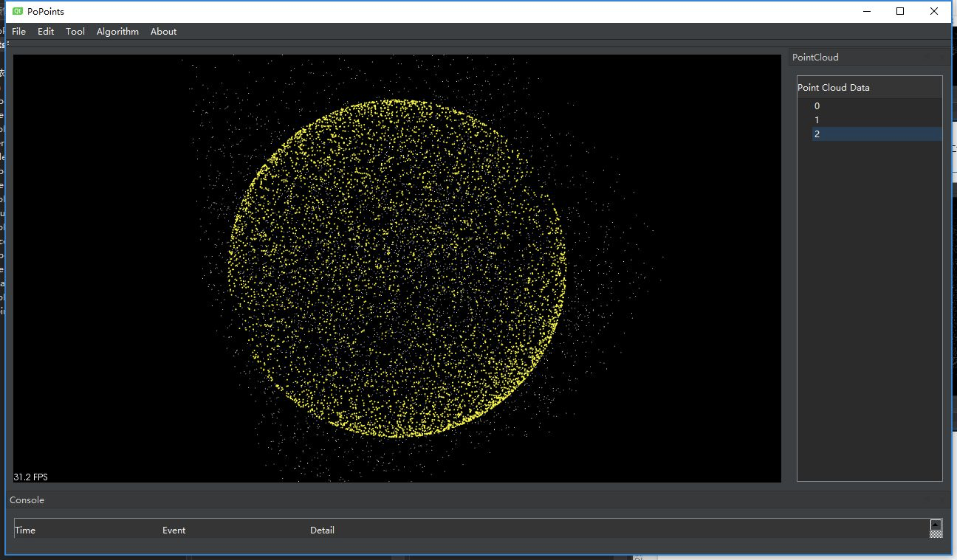Screen dimensions: 957x560
Task: Click the Console panel title
Action: (x=27, y=499)
